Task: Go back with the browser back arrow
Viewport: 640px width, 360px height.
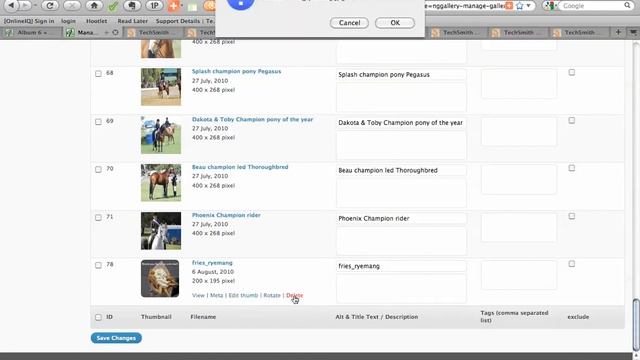Action: point(11,5)
